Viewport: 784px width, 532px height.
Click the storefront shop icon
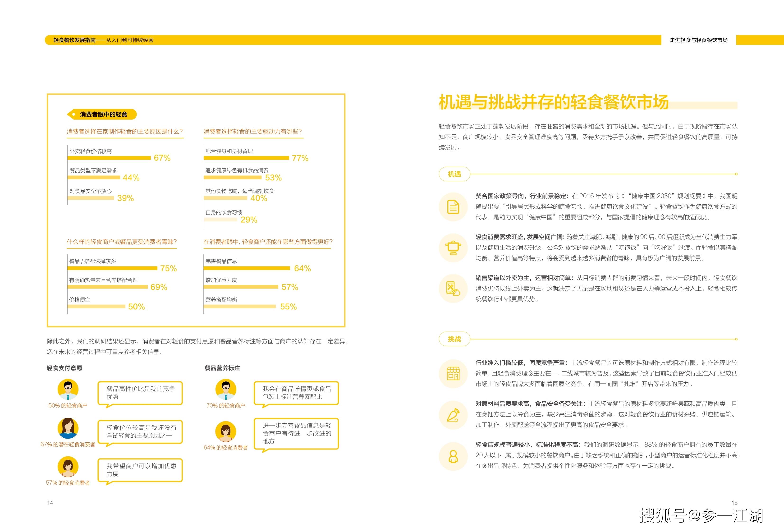point(453,373)
